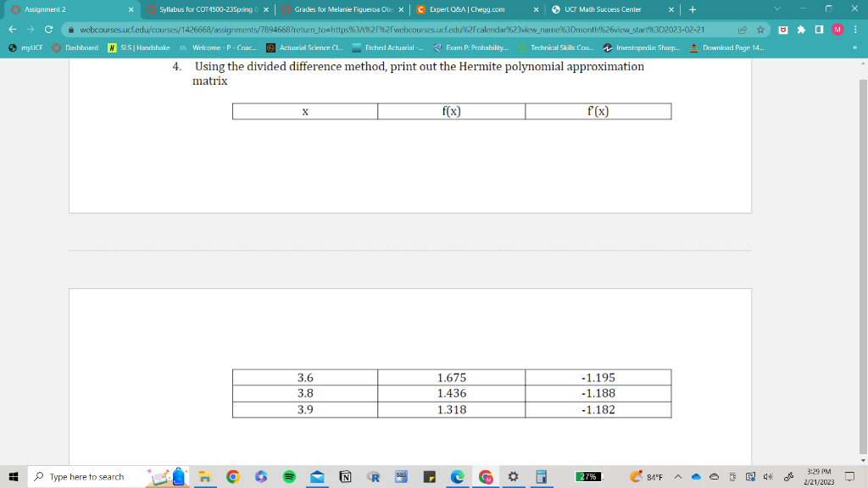Open Notion from the taskbar
This screenshot has height=488, width=868.
tap(346, 476)
